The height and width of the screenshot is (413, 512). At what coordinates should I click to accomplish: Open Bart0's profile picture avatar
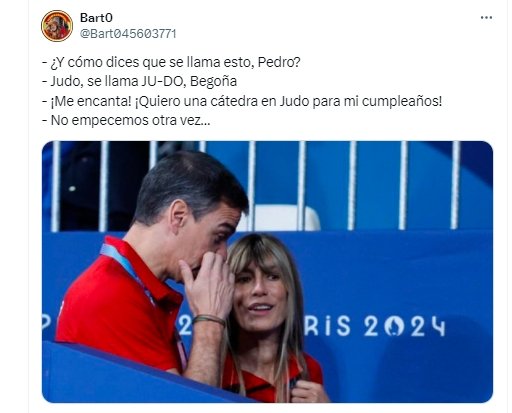(x=57, y=26)
